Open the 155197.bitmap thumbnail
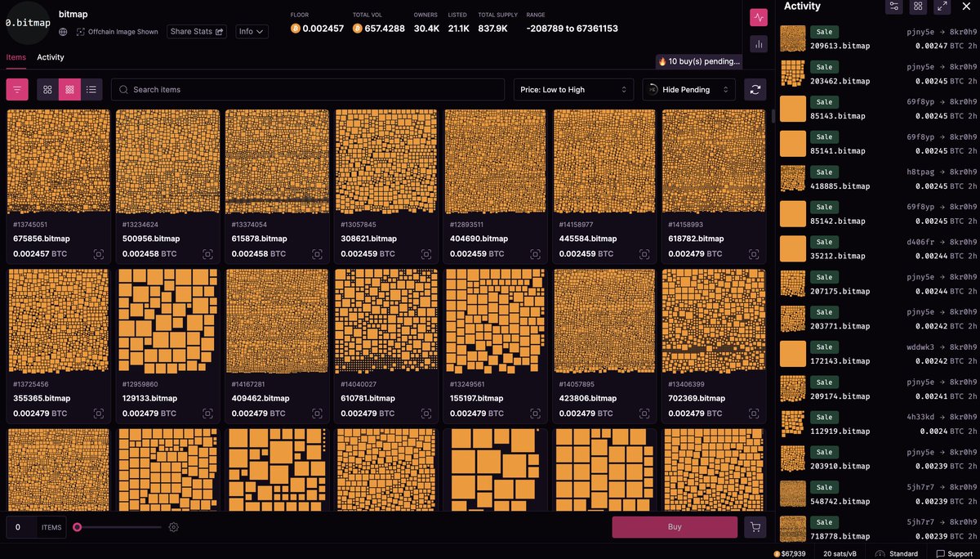The height and width of the screenshot is (559, 980). point(496,321)
